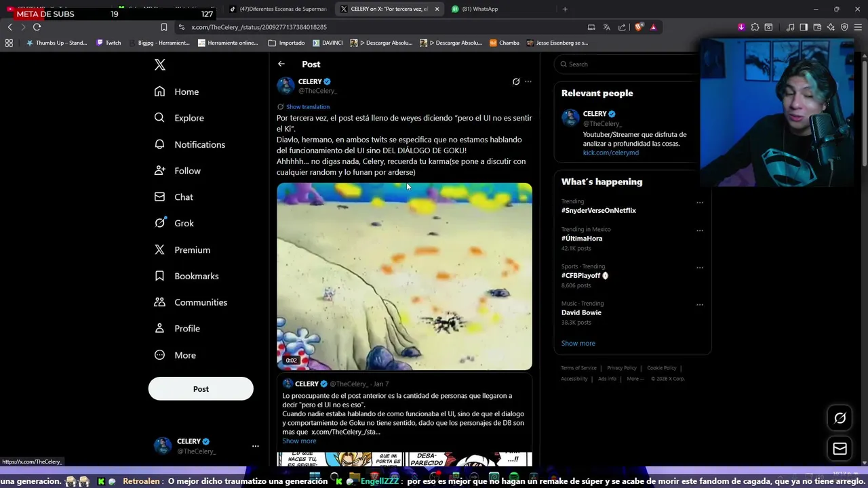Click the Profile person icon
The width and height of the screenshot is (868, 488).
(x=159, y=329)
